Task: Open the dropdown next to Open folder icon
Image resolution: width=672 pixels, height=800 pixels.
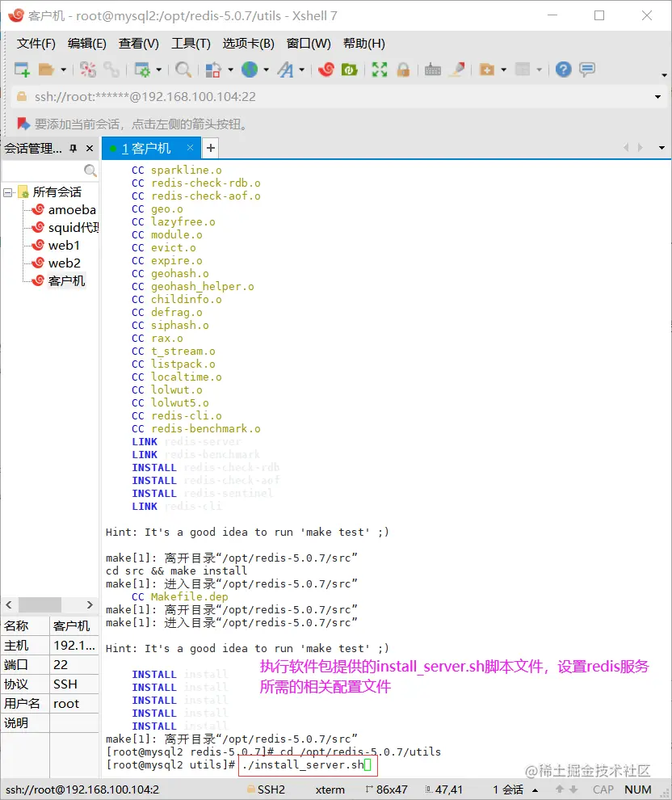Action: pos(63,69)
